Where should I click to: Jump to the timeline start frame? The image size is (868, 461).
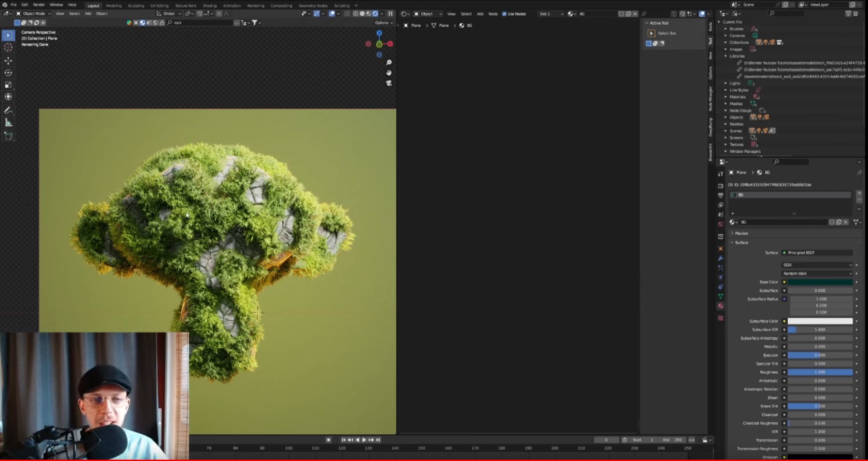click(343, 440)
